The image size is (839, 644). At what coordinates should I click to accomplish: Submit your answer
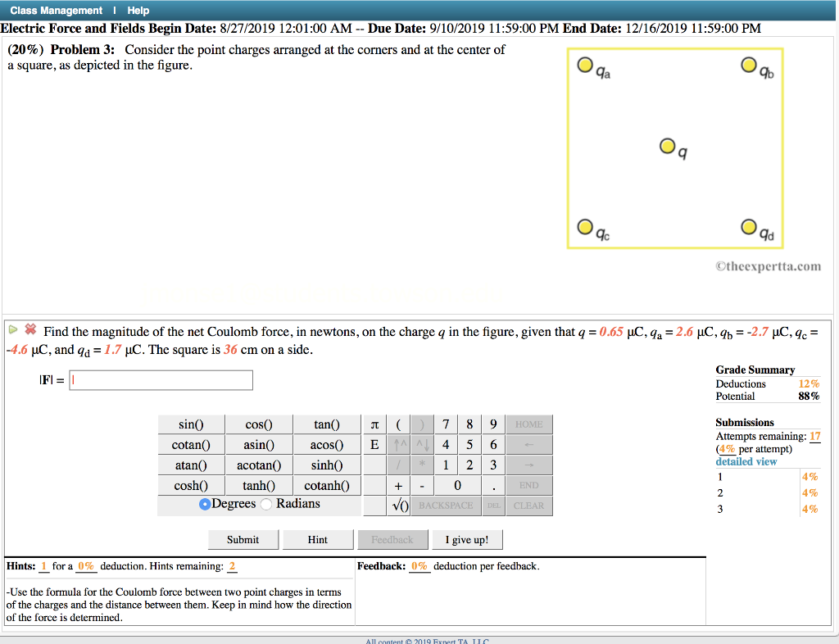tap(243, 539)
